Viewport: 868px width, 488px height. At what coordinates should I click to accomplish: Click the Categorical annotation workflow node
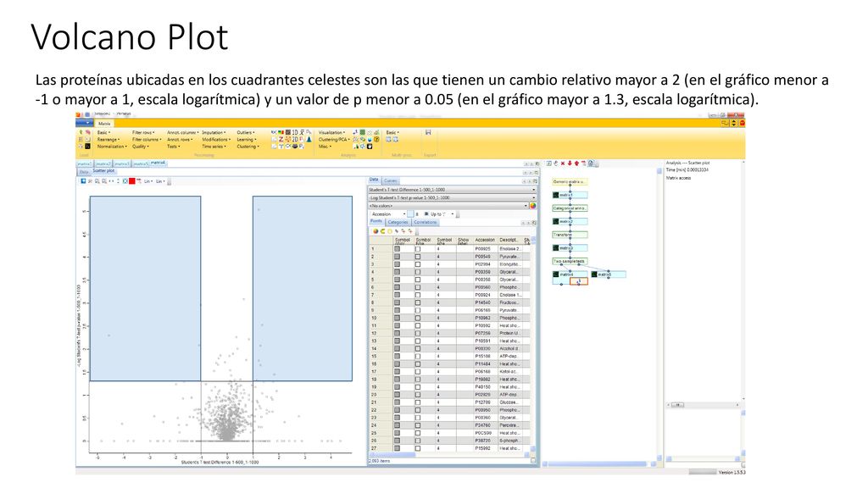tap(570, 208)
